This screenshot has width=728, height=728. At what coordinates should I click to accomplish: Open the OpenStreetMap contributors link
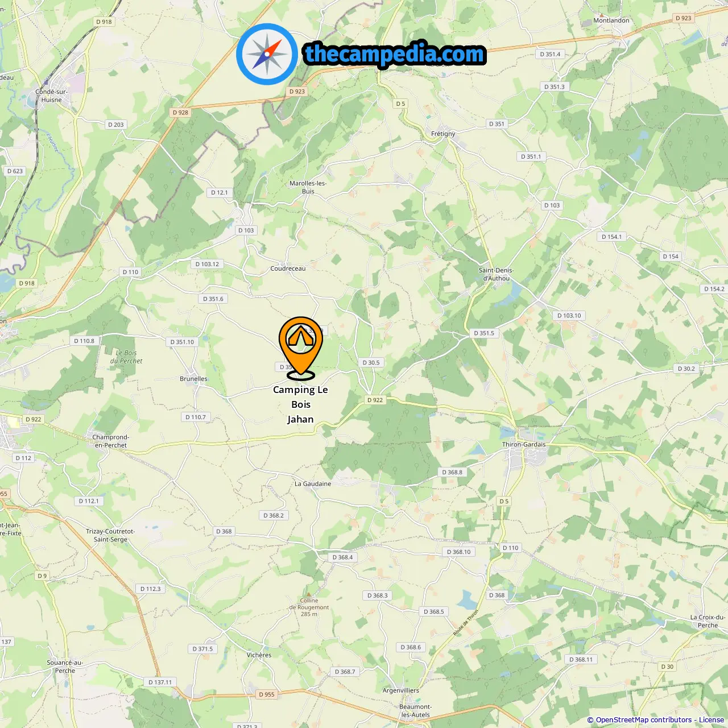click(644, 720)
